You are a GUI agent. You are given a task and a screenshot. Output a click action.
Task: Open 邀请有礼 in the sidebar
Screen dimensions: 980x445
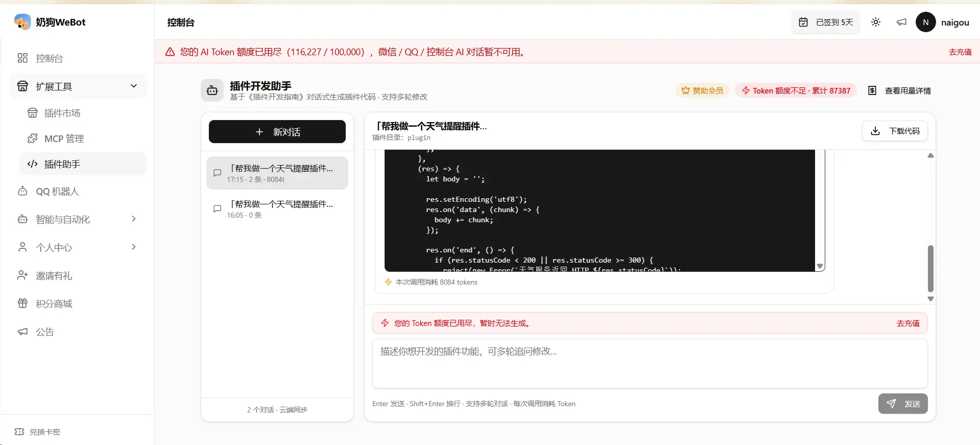pyautogui.click(x=78, y=276)
